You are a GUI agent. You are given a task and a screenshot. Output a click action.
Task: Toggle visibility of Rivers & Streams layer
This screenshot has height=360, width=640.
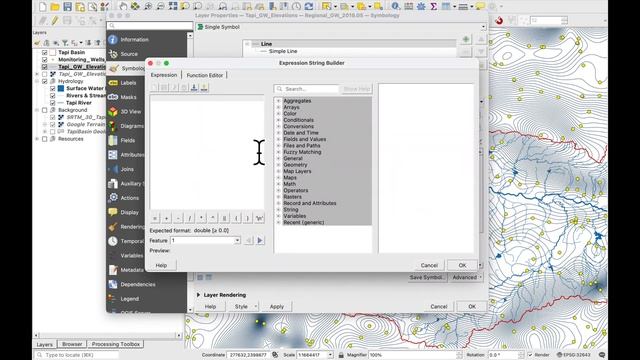tap(53, 96)
